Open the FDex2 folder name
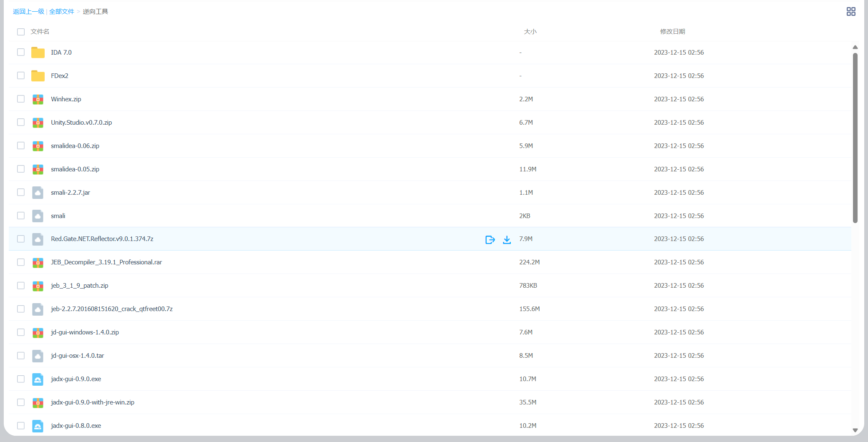868x442 pixels. pyautogui.click(x=60, y=76)
